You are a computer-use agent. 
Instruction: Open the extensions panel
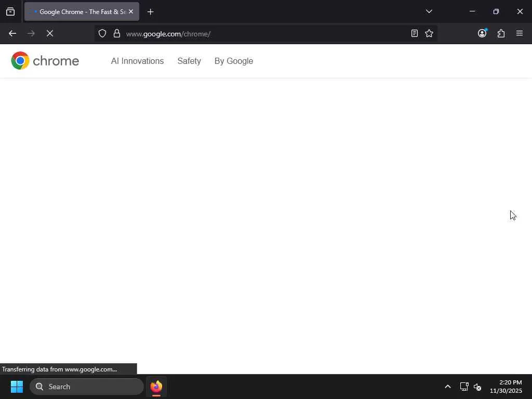501,34
